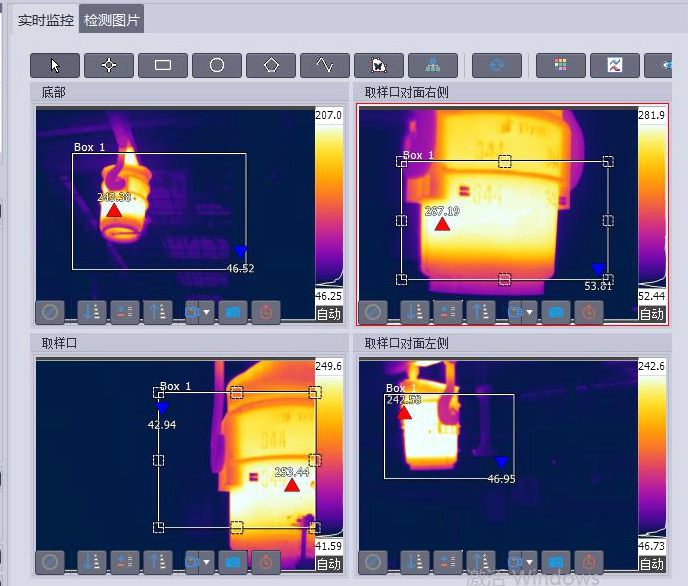Image resolution: width=688 pixels, height=586 pixels.
Task: Switch to the 检测图片 tab
Action: click(x=112, y=18)
